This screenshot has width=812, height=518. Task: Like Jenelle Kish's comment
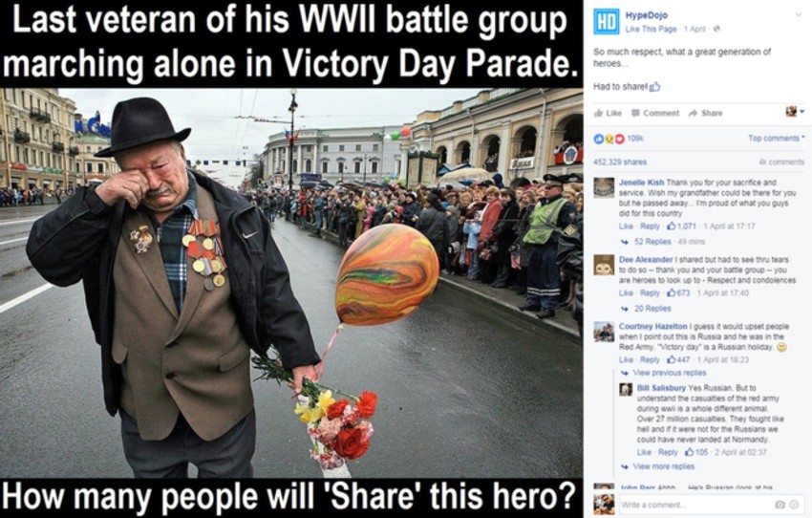coord(626,227)
